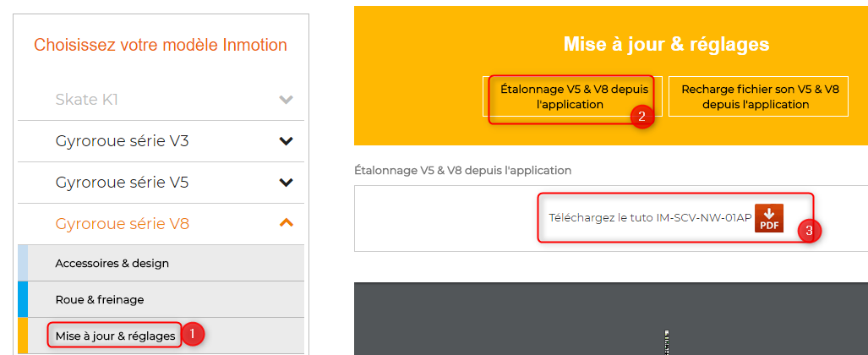The width and height of the screenshot is (868, 355).
Task: Open Mise à jour & réglages item
Action: pyautogui.click(x=115, y=336)
